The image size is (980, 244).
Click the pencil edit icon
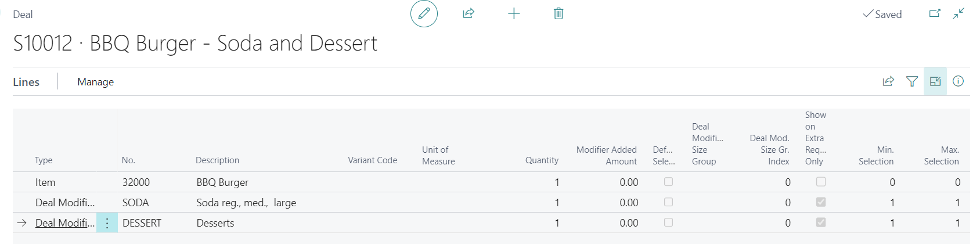tap(424, 14)
